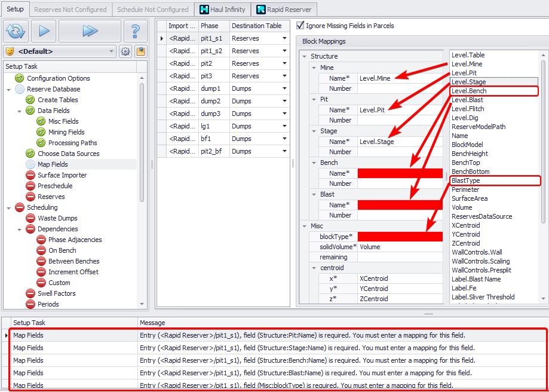This screenshot has width=549, height=392.
Task: Click the yellow note icon next to gear
Action: pyautogui.click(x=140, y=51)
